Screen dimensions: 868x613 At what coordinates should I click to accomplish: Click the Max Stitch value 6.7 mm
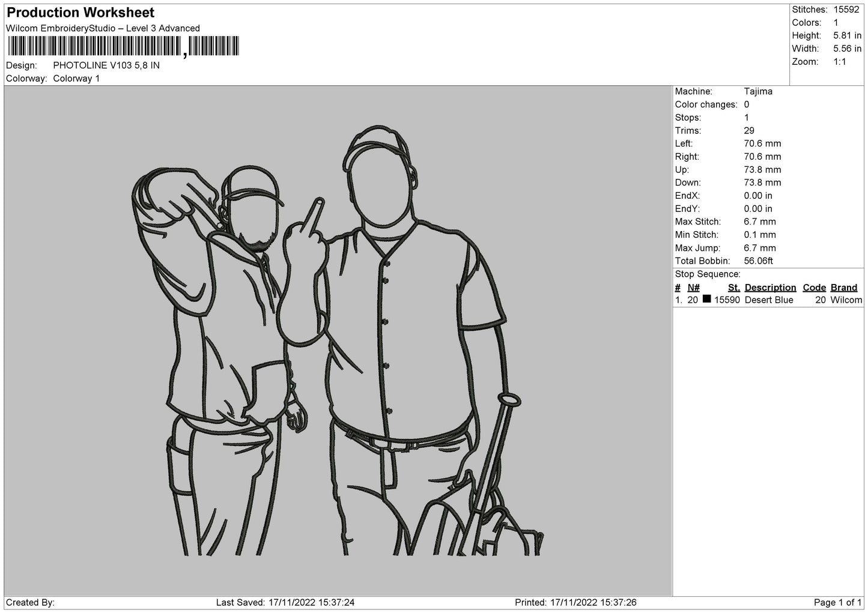[x=760, y=222]
